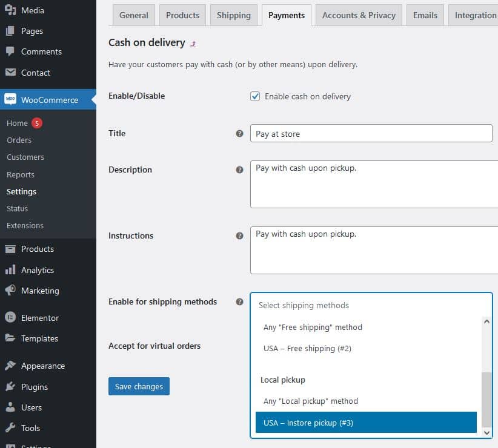Click help icon for Enable for shipping methods
This screenshot has height=448, width=498.
pyautogui.click(x=239, y=301)
